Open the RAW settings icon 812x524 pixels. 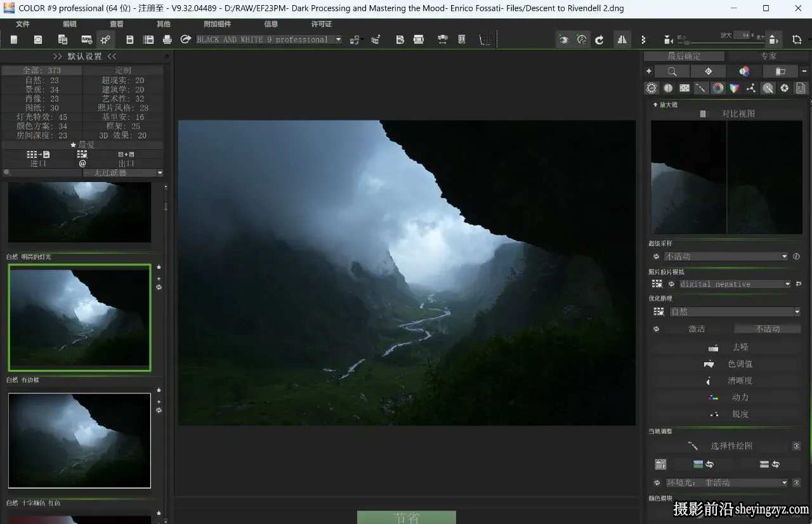click(86, 39)
